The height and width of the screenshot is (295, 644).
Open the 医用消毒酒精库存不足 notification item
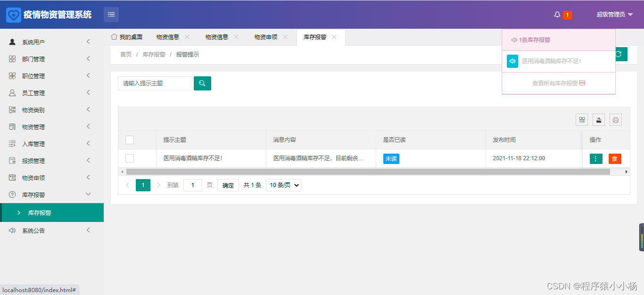559,61
